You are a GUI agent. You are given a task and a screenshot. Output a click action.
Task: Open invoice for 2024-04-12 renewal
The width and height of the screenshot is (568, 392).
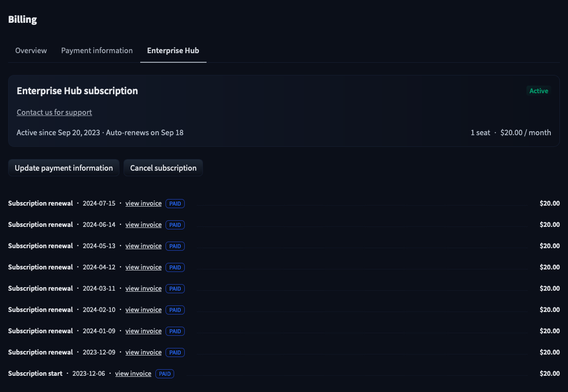[143, 267]
